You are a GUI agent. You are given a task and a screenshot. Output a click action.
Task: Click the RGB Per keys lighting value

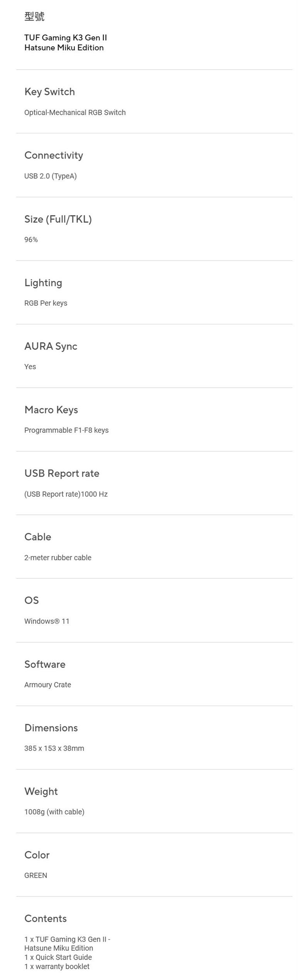point(46,303)
